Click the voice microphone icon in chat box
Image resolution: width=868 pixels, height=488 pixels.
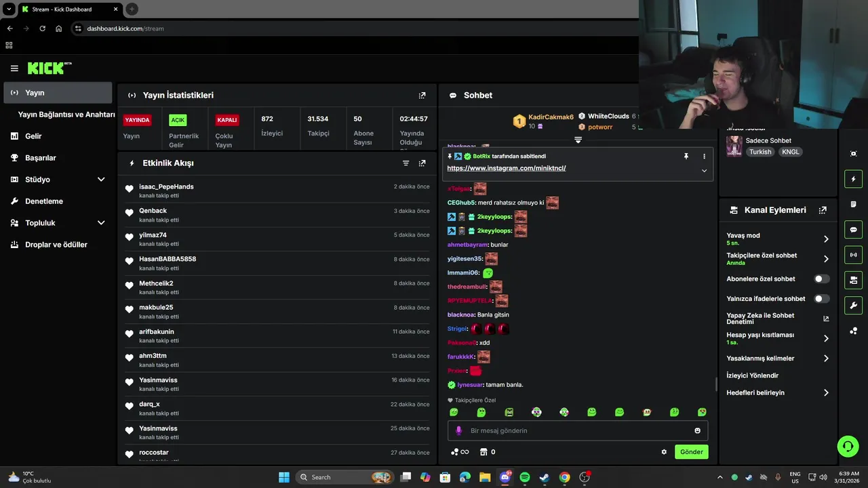(x=458, y=430)
